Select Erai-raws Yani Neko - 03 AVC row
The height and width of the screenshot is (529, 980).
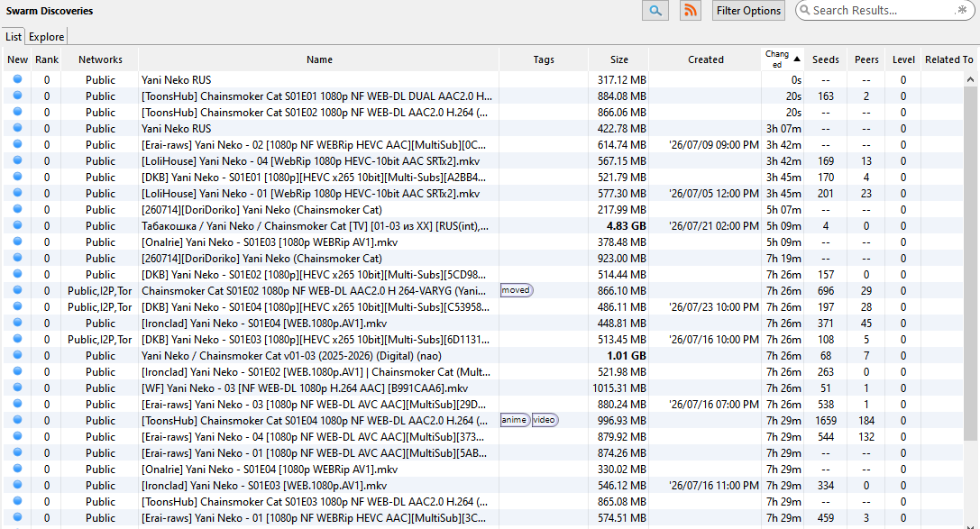point(482,404)
